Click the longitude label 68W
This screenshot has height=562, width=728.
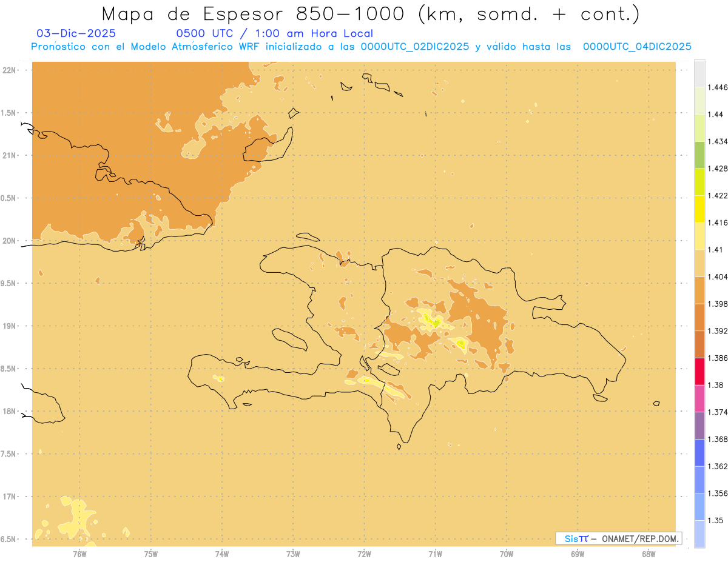click(649, 554)
